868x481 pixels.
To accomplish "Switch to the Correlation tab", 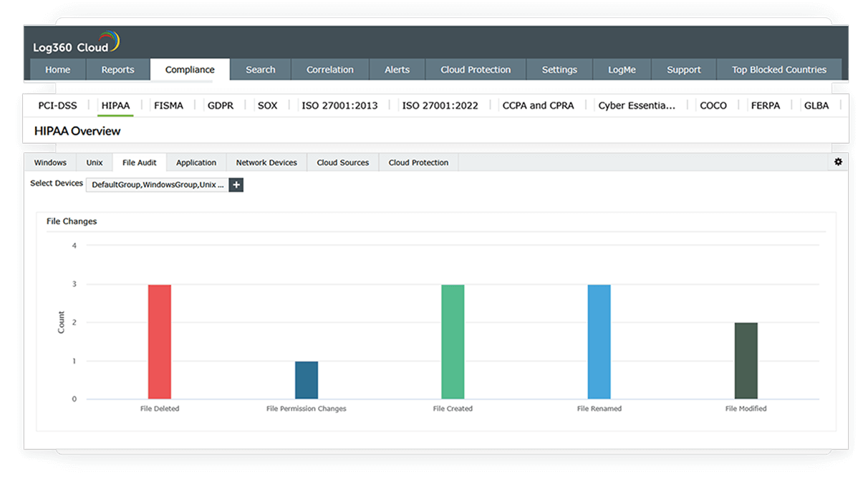I will [x=330, y=69].
